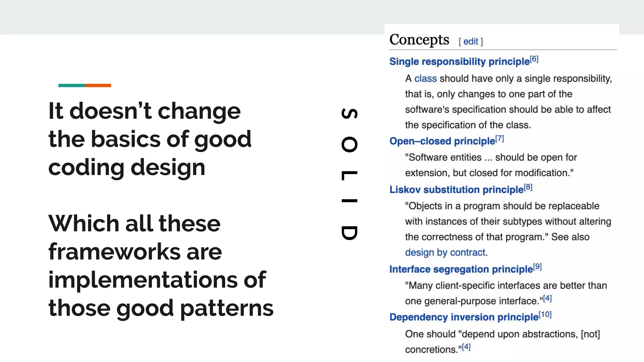The height and width of the screenshot is (362, 644).
Task: Open the Liskov substitution principle link
Action: click(456, 190)
